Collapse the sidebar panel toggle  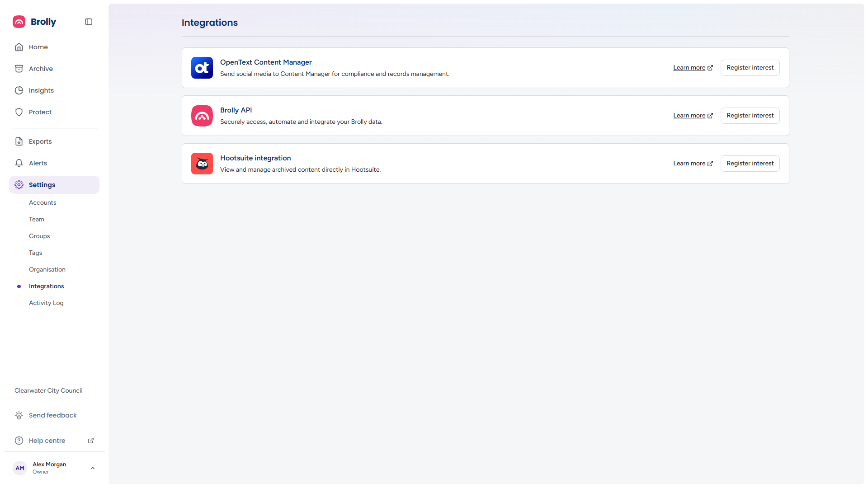coord(89,22)
